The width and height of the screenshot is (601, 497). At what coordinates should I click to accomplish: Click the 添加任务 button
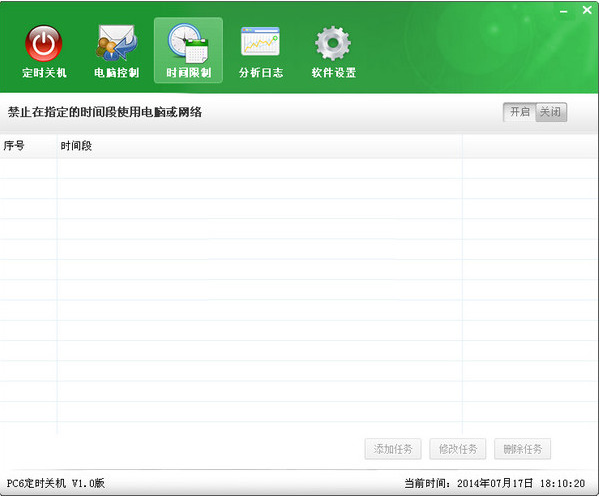tap(393, 449)
